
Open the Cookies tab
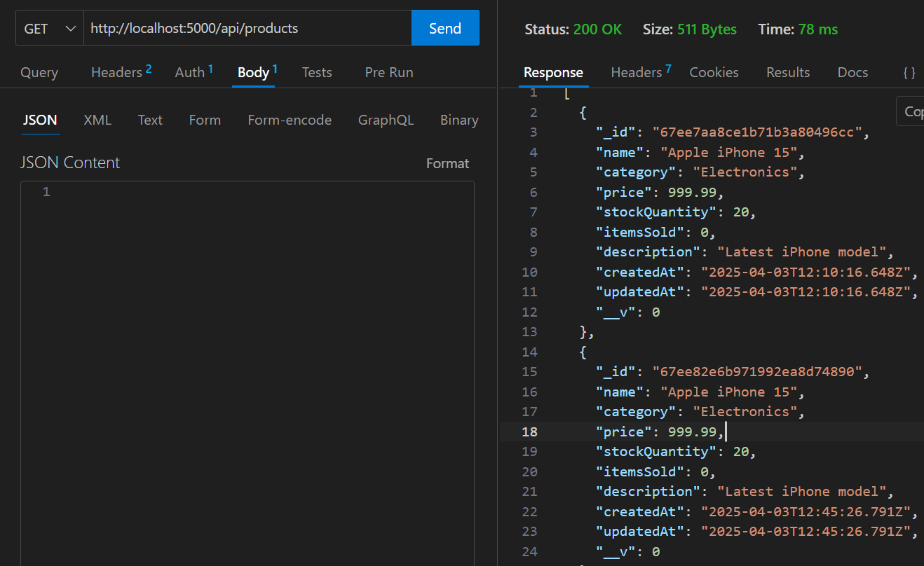tap(714, 72)
